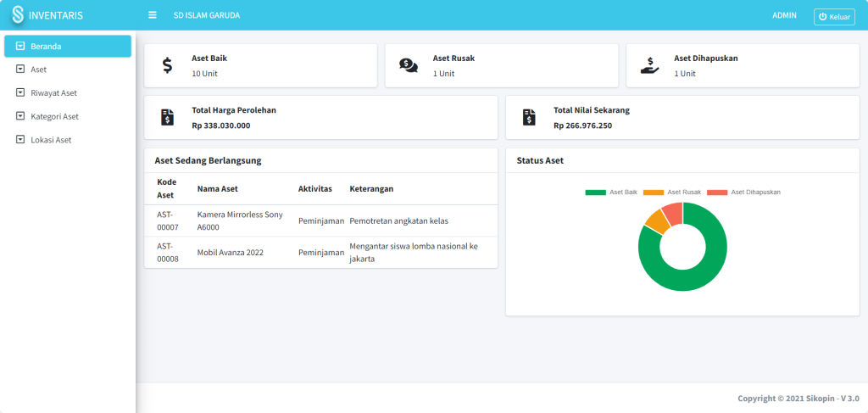Screen dimensions: 868x413
Task: Toggle Aset Dihapuskan red legend swatch
Action: coord(717,193)
